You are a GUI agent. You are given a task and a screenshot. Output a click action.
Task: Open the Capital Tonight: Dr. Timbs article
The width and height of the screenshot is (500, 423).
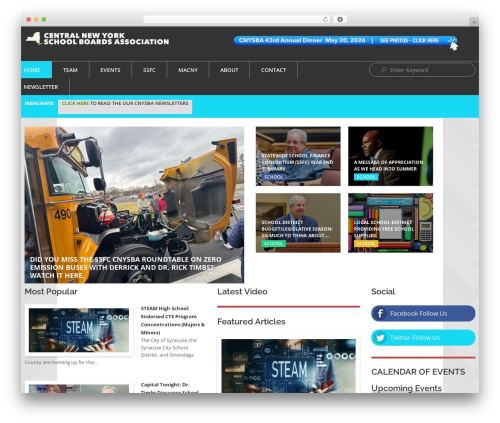(x=170, y=388)
